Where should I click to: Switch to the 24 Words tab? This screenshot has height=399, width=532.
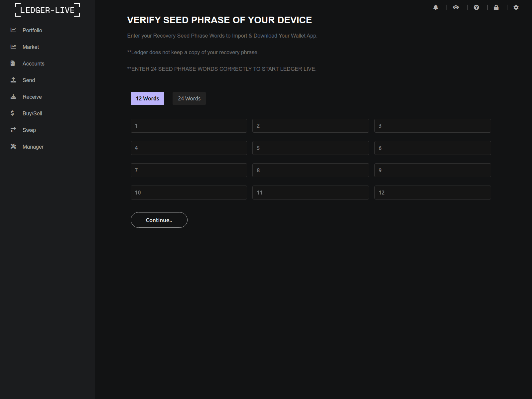tap(189, 98)
